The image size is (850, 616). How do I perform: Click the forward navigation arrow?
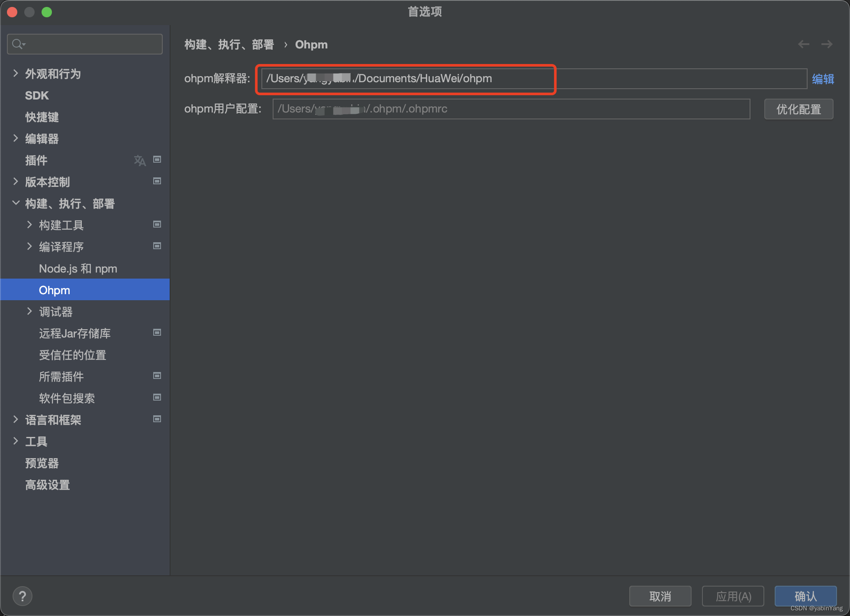pyautogui.click(x=827, y=44)
